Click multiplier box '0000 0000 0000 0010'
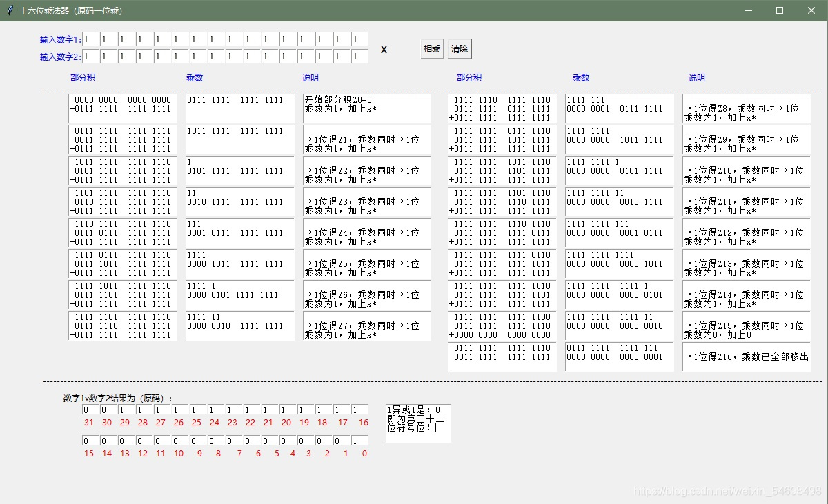This screenshot has width=828, height=504. pyautogui.click(x=620, y=326)
